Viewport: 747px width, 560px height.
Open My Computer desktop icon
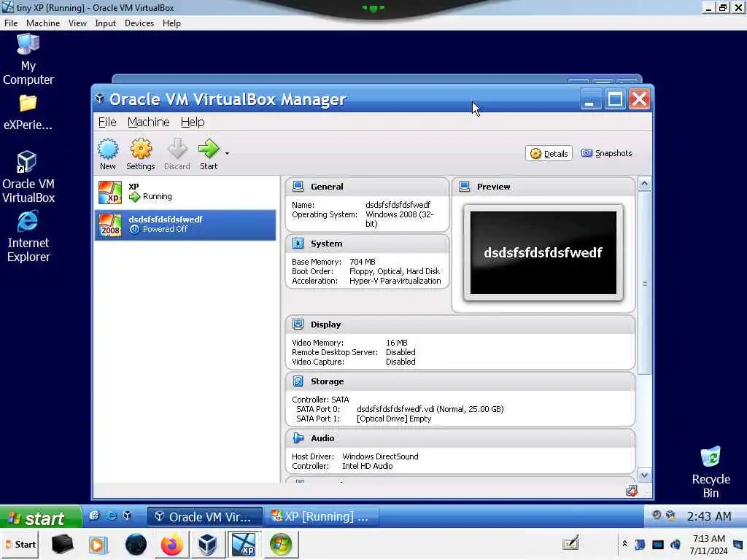pos(28,60)
